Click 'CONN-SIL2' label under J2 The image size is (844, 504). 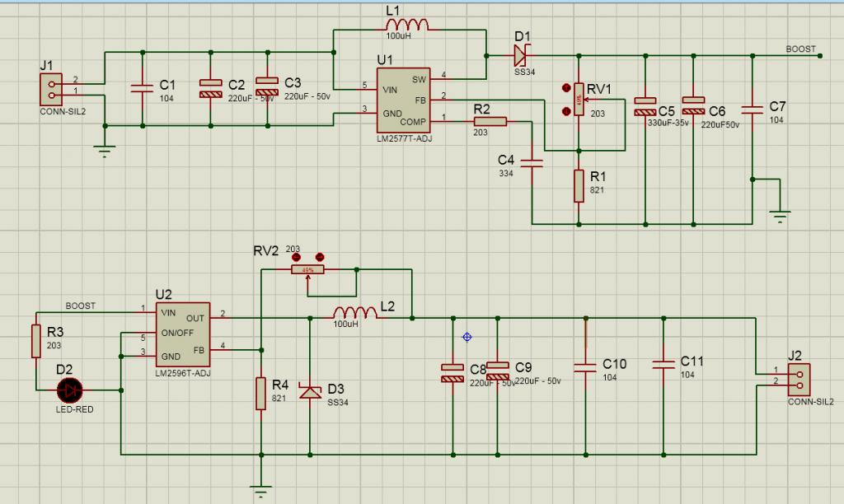click(x=811, y=402)
